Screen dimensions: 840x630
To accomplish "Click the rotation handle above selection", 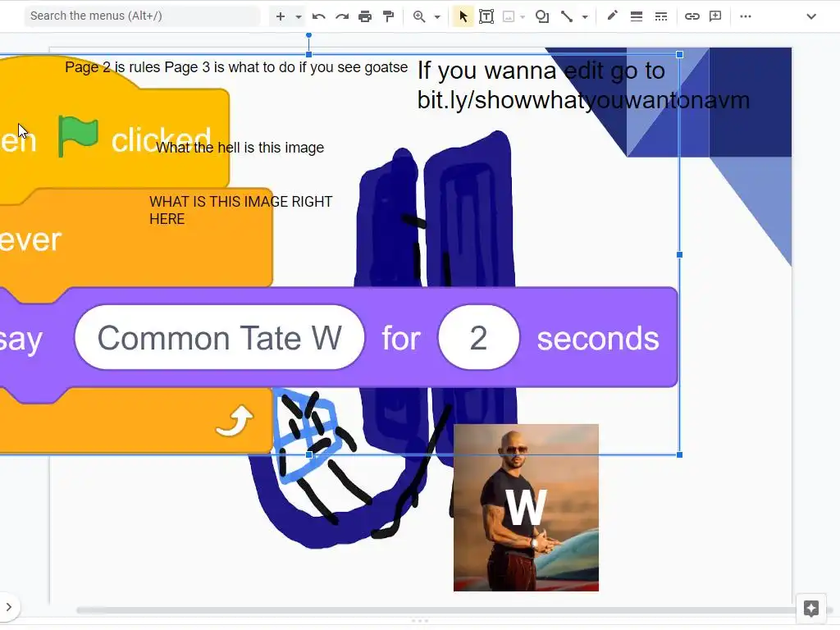I will tap(308, 35).
